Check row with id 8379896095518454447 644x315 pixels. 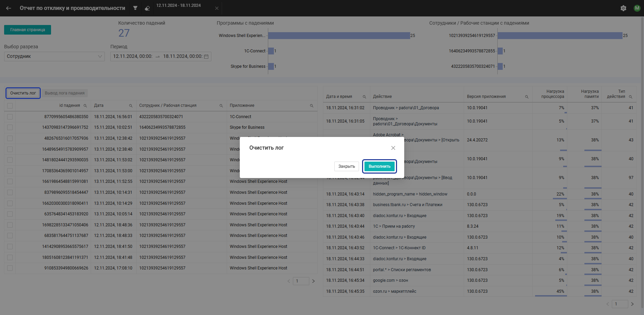(x=10, y=192)
